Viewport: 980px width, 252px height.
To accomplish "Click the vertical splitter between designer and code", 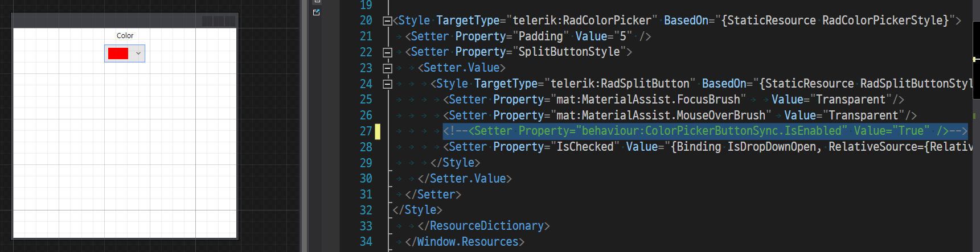I will [304, 126].
